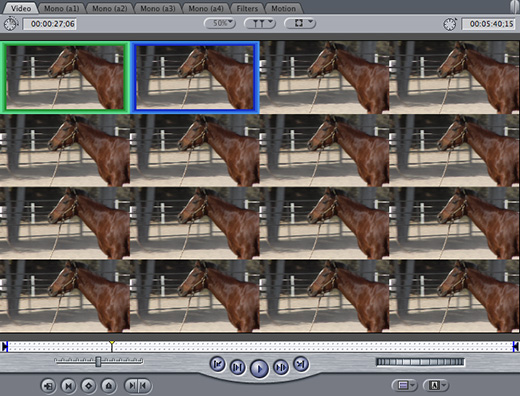Open the 50% zoom pop-up menu
Image resolution: width=520 pixels, height=396 pixels.
pyautogui.click(x=220, y=23)
